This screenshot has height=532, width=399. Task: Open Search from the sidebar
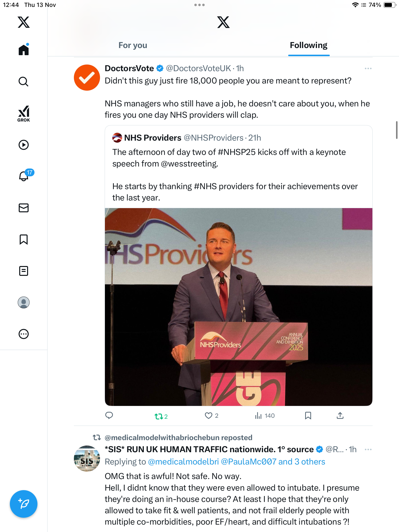24,82
